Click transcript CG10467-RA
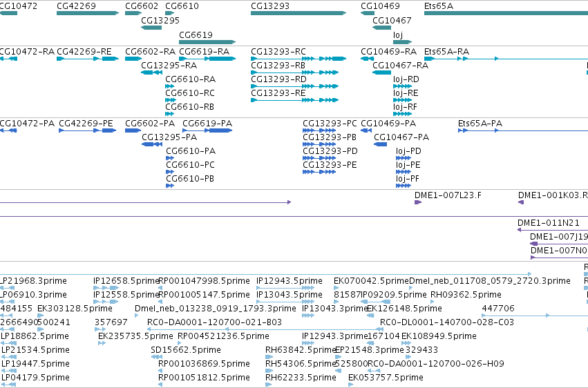 pyautogui.click(x=401, y=65)
